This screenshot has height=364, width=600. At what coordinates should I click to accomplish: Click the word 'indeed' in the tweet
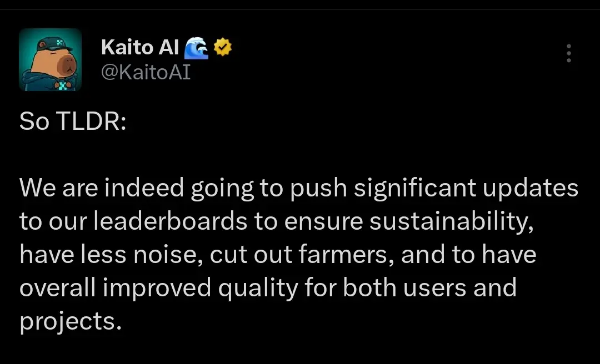[144, 188]
